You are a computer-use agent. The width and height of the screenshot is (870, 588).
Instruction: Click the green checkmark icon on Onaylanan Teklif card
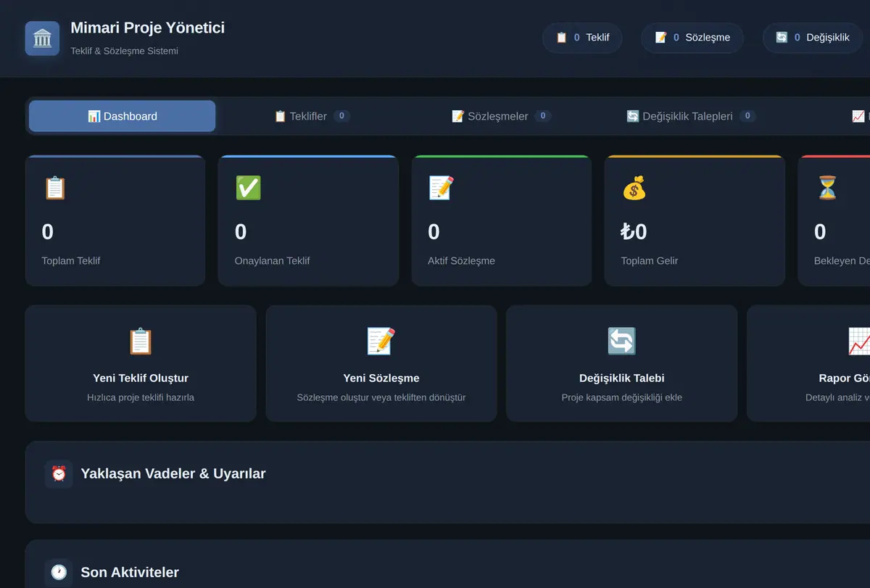[248, 188]
